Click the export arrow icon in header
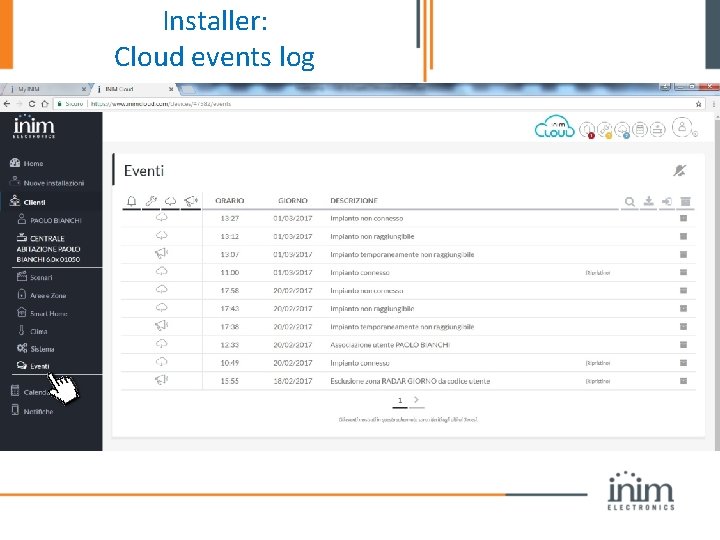The height and width of the screenshot is (540, 720). coord(667,201)
